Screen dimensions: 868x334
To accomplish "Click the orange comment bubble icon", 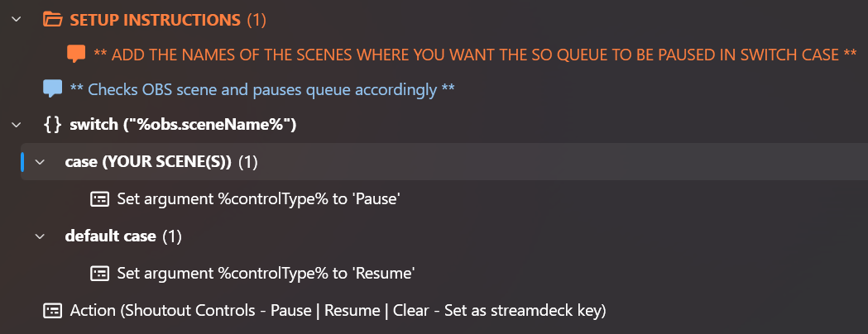I will tap(76, 54).
